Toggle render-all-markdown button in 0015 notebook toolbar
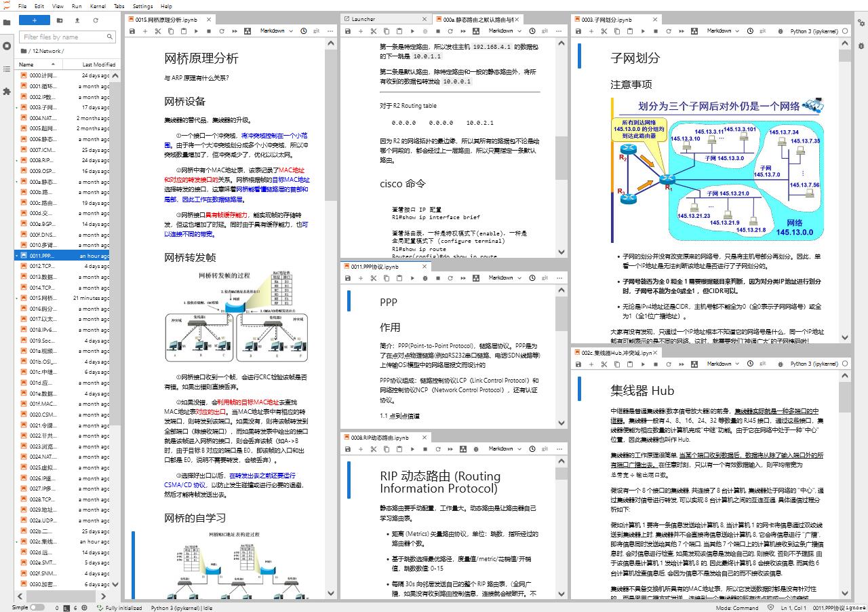Image resolution: width=868 pixels, height=612 pixels. point(247,31)
